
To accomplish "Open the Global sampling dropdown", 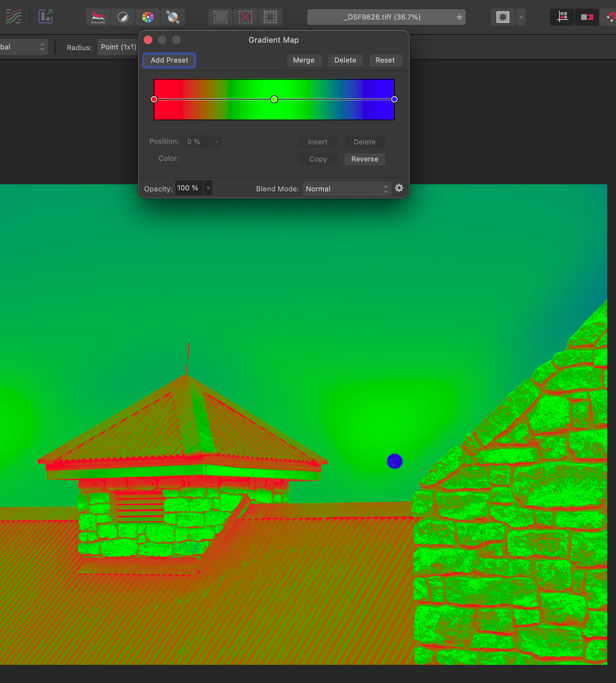I will [23, 47].
